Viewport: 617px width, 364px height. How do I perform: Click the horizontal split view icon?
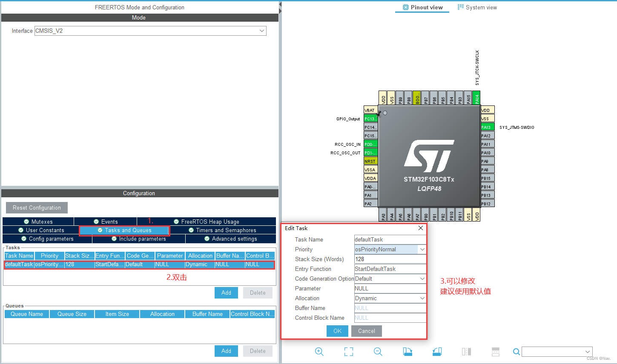point(496,352)
